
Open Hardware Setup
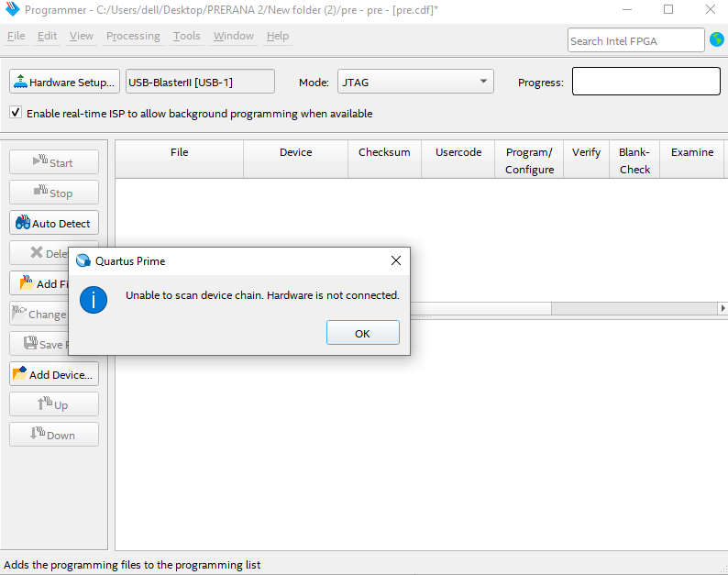tap(64, 82)
